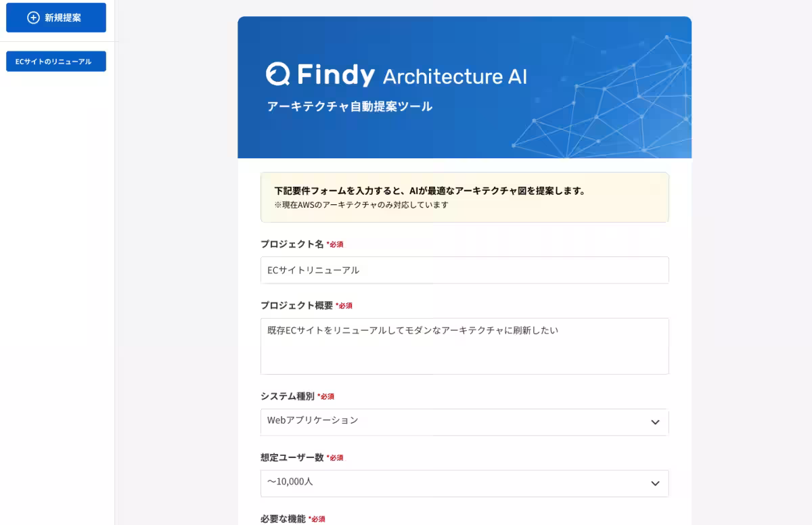Click the chevron on 想定ユーザー数 dropdown

point(654,483)
